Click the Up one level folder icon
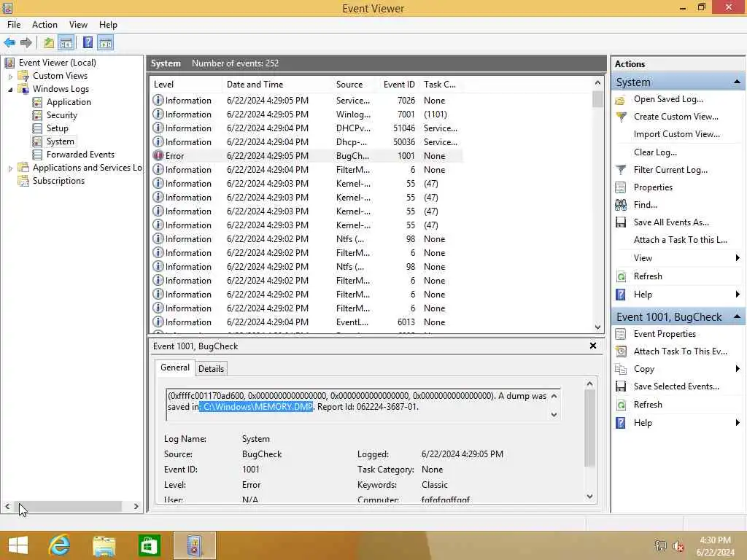Viewport: 747px width, 560px height. 48,43
